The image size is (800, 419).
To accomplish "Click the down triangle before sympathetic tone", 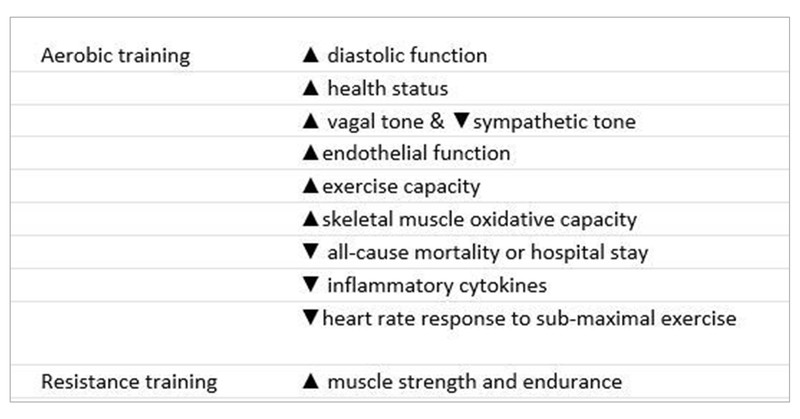I will [x=461, y=122].
